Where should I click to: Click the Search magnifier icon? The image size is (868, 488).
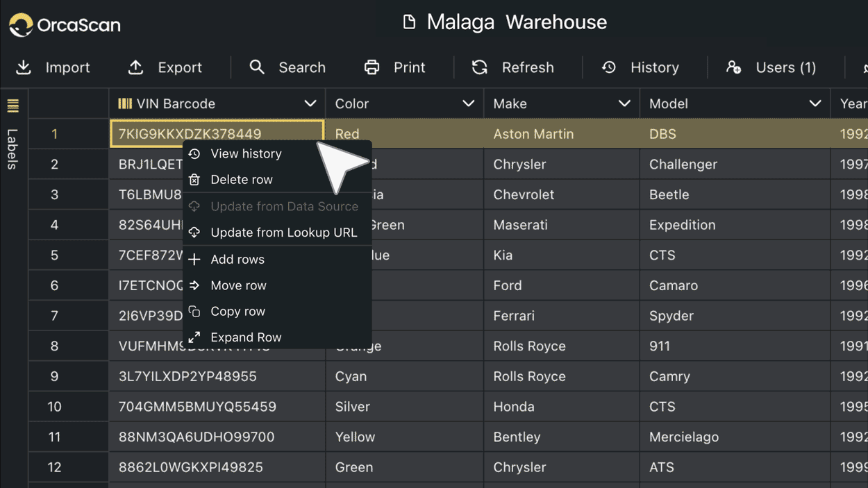[257, 67]
